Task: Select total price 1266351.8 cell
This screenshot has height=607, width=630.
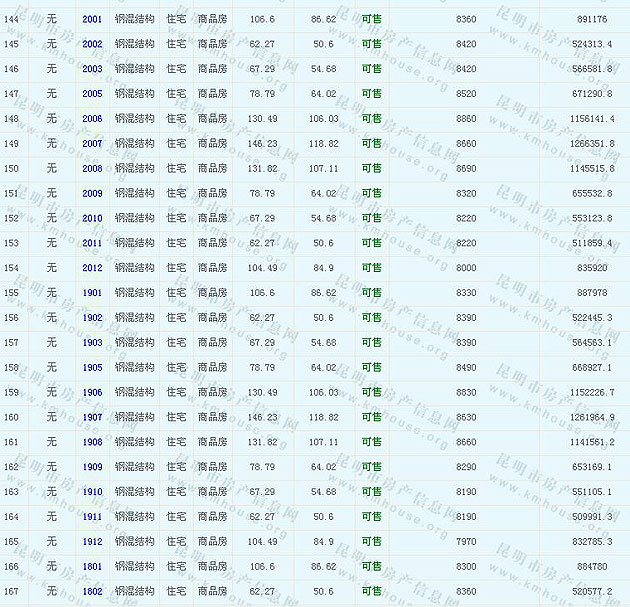Action: (x=586, y=144)
